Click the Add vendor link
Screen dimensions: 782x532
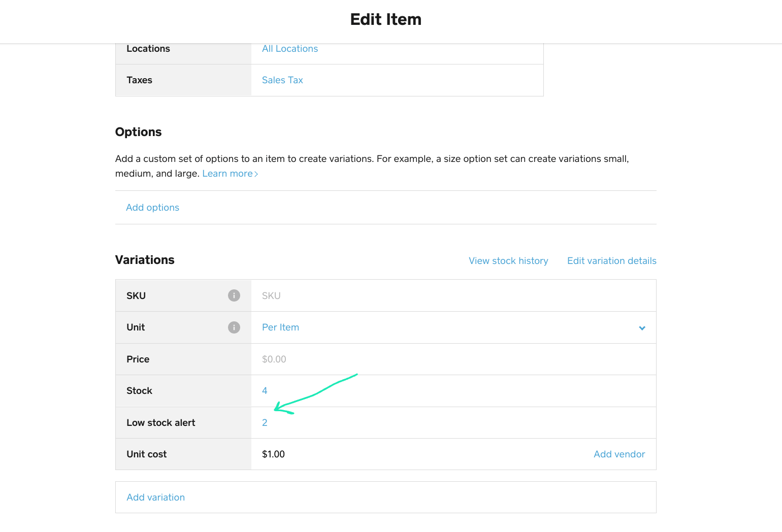(x=619, y=454)
